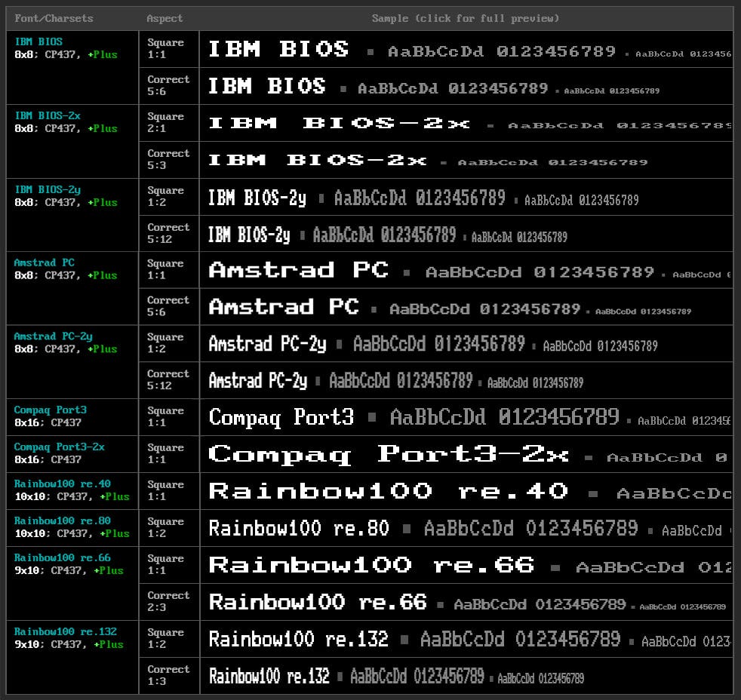Preview Compaq Port3-2x sample image

tap(466, 454)
